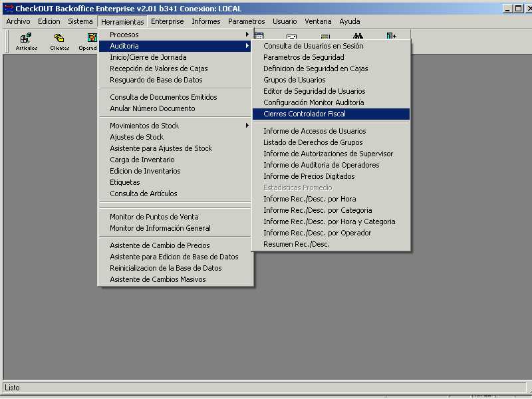Open the Parametros menu
The height and width of the screenshot is (399, 532).
(246, 21)
